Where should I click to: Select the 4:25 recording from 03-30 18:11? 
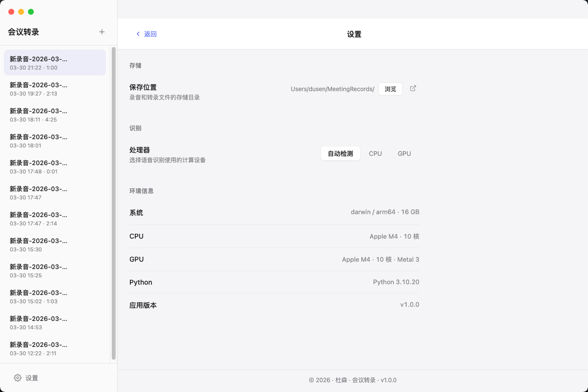pyautogui.click(x=54, y=115)
